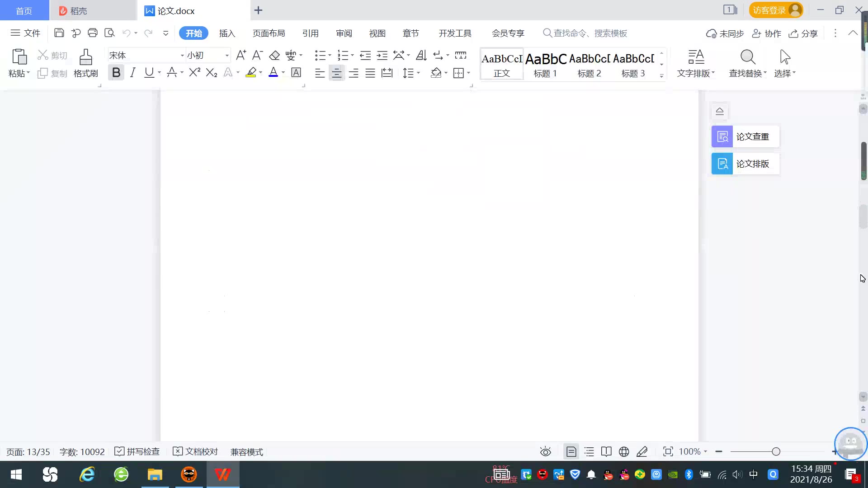
Task: Open the new tab plus button
Action: pyautogui.click(x=258, y=10)
